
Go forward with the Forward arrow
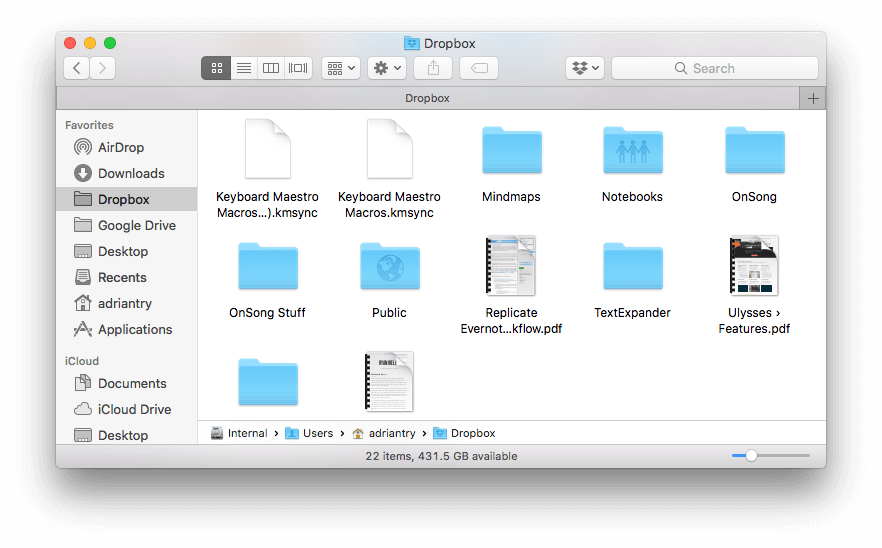pos(102,68)
